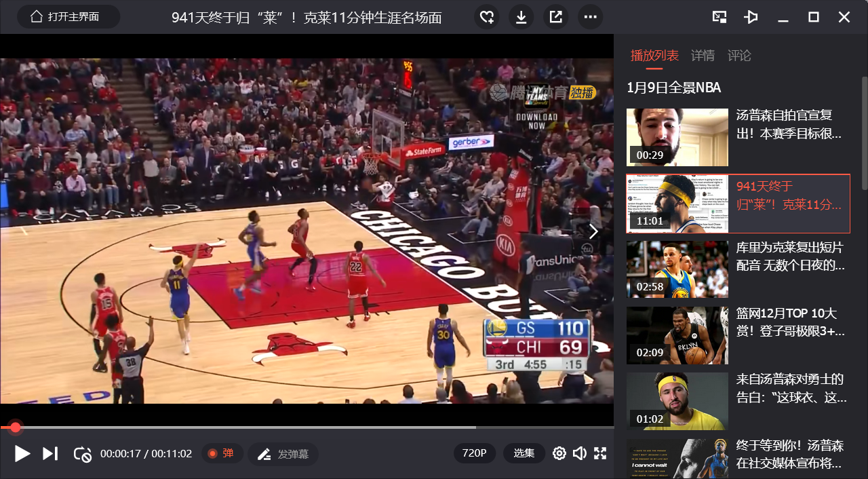
Task: Select title '篮网12月TOP 10大赏'
Action: 791,322
